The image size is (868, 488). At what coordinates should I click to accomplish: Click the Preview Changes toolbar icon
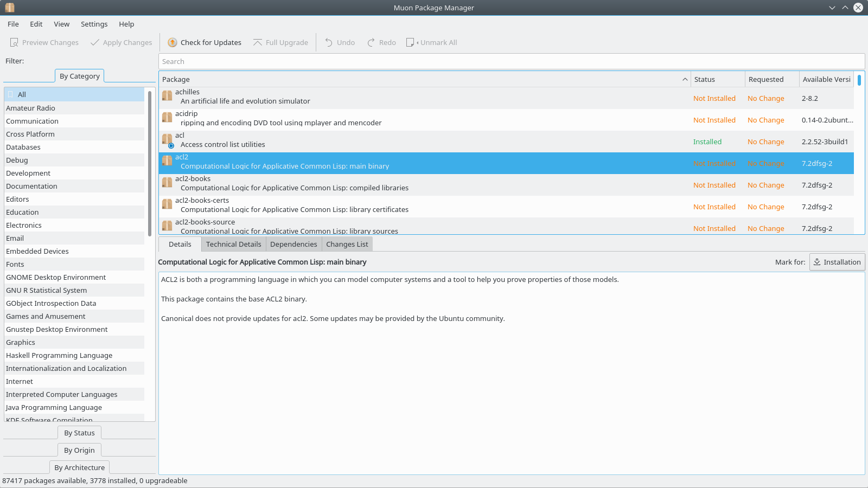tap(14, 42)
